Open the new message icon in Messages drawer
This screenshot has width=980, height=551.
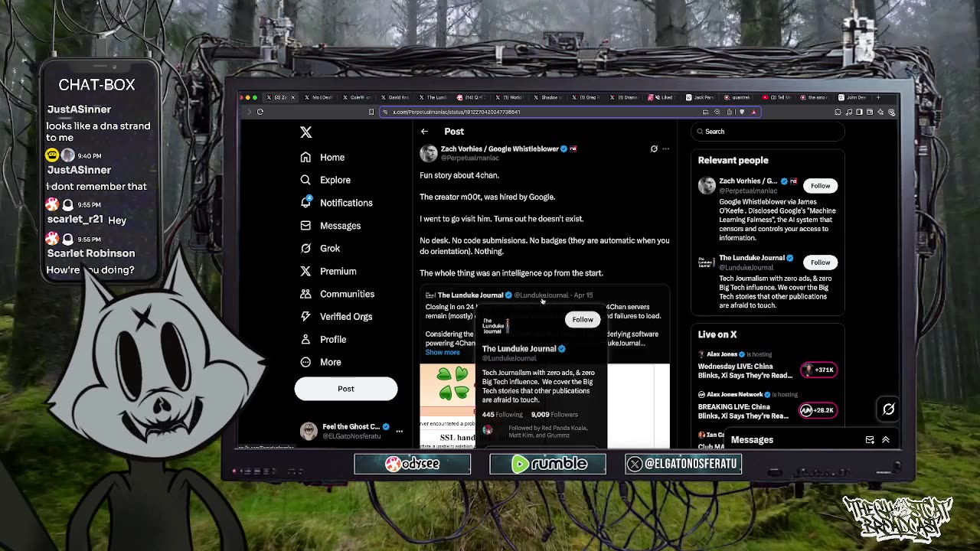click(x=870, y=440)
